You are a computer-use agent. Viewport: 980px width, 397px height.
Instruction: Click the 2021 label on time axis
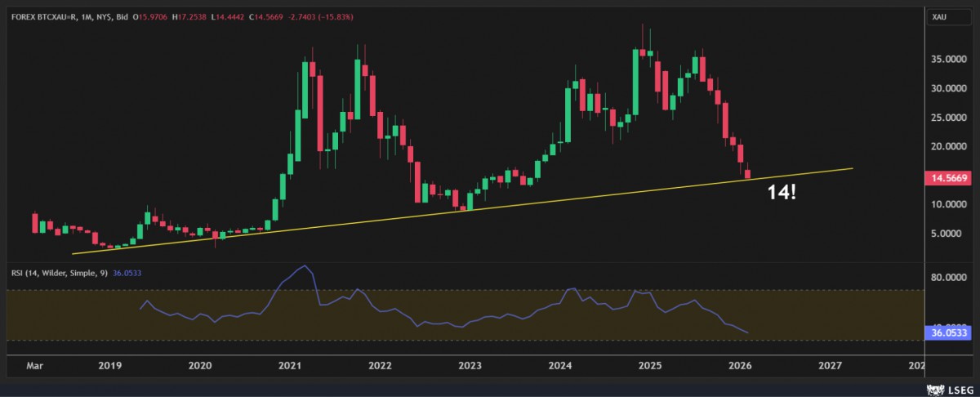coord(288,366)
